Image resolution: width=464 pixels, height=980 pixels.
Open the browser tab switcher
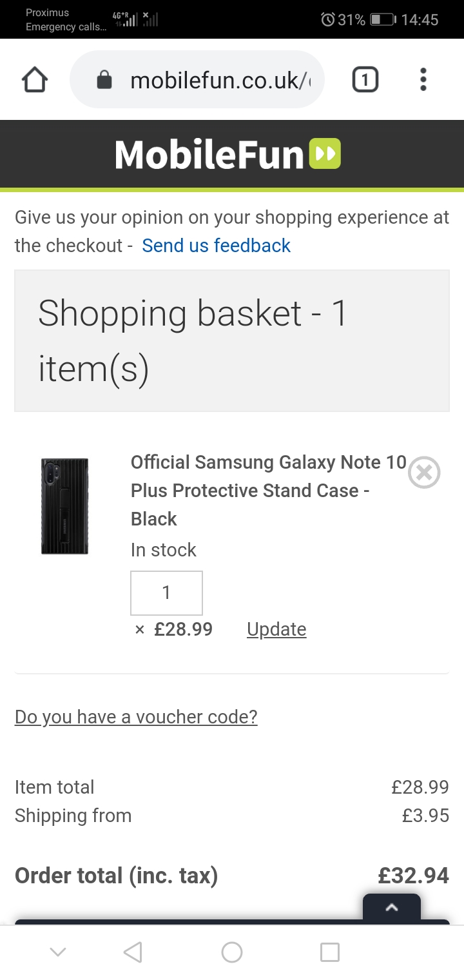point(365,80)
